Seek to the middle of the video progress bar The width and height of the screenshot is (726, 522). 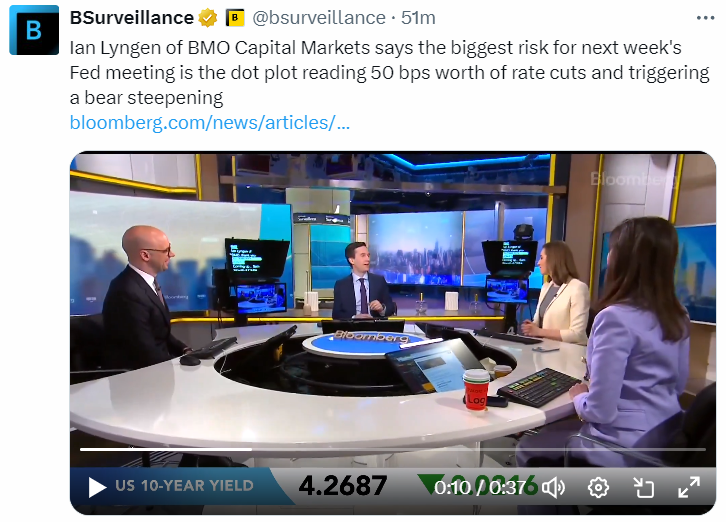(x=393, y=449)
